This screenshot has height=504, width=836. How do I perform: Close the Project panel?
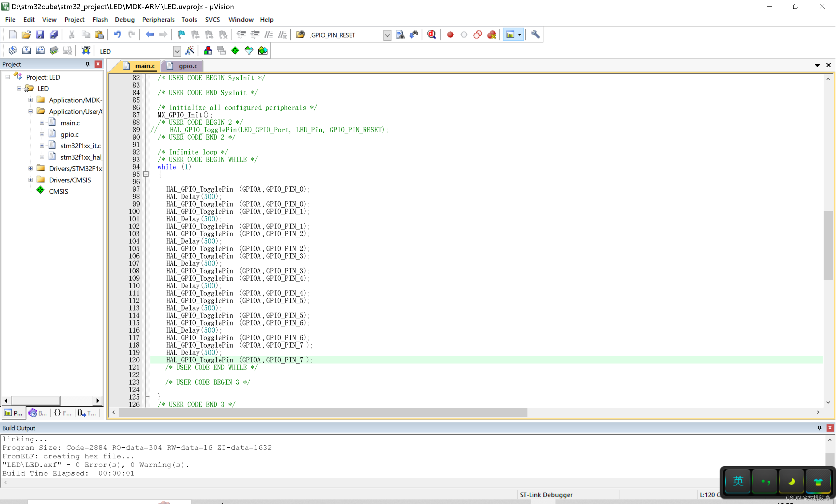click(x=98, y=64)
